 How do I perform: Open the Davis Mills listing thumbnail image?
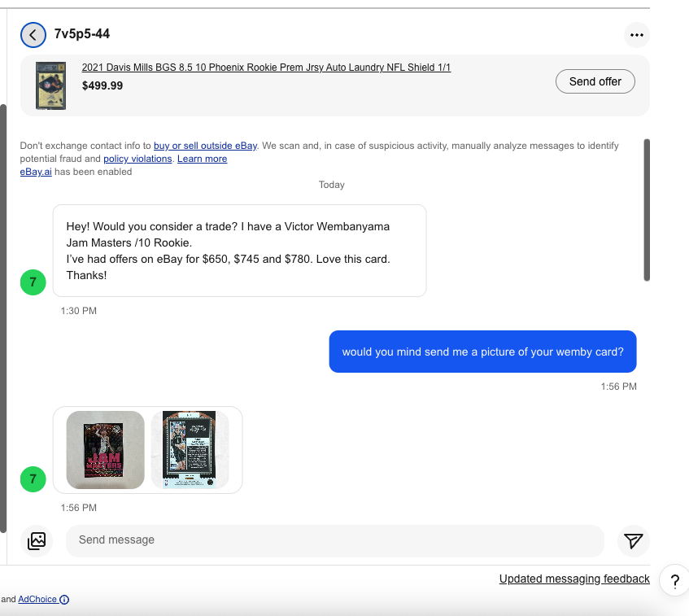[51, 85]
